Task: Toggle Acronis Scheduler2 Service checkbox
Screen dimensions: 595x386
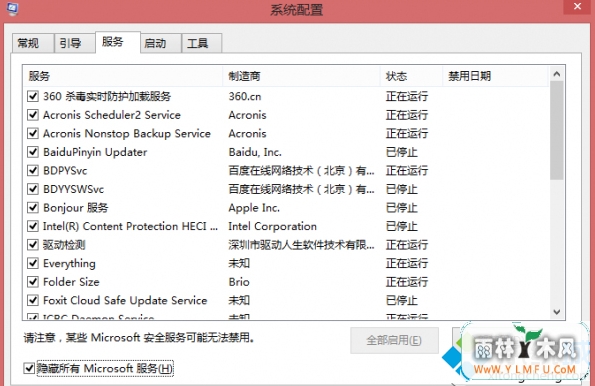Action: tap(33, 115)
